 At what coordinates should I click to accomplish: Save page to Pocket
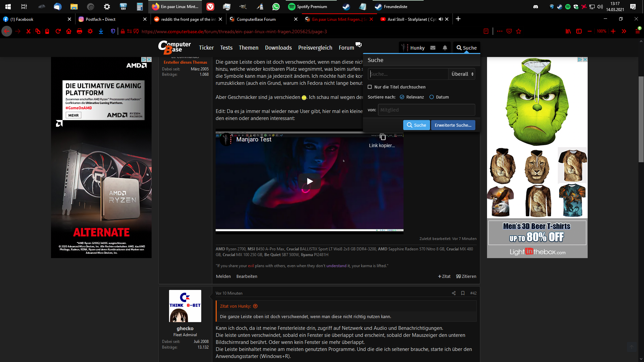509,32
